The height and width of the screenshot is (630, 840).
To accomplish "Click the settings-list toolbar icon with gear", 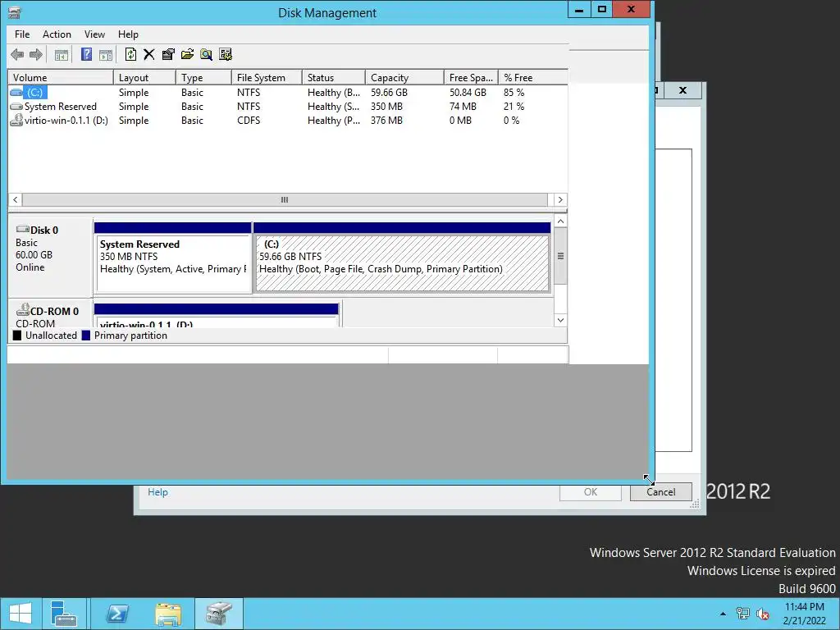I will click(x=226, y=54).
